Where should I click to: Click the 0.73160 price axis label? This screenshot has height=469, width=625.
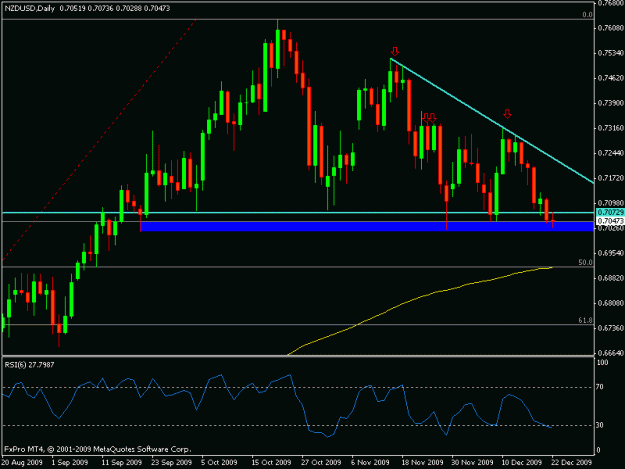point(610,128)
